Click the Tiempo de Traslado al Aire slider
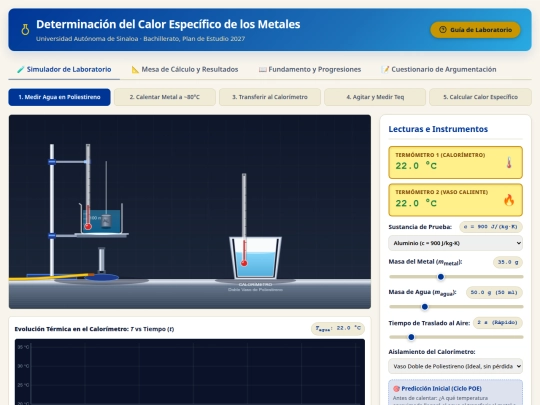The height and width of the screenshot is (405, 540). point(456,337)
